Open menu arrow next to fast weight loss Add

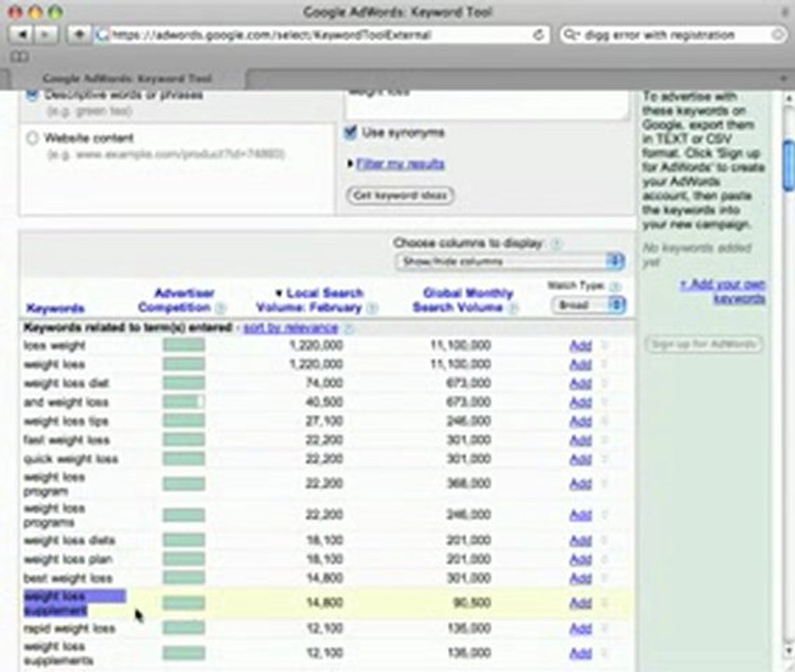pyautogui.click(x=604, y=441)
